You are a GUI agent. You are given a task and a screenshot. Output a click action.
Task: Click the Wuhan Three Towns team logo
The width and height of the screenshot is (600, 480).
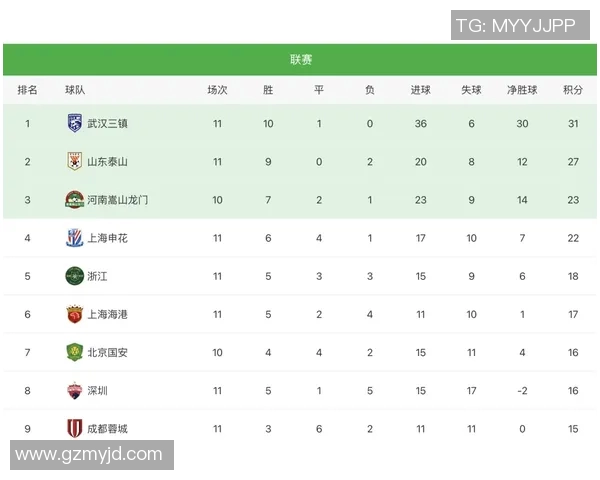click(74, 123)
